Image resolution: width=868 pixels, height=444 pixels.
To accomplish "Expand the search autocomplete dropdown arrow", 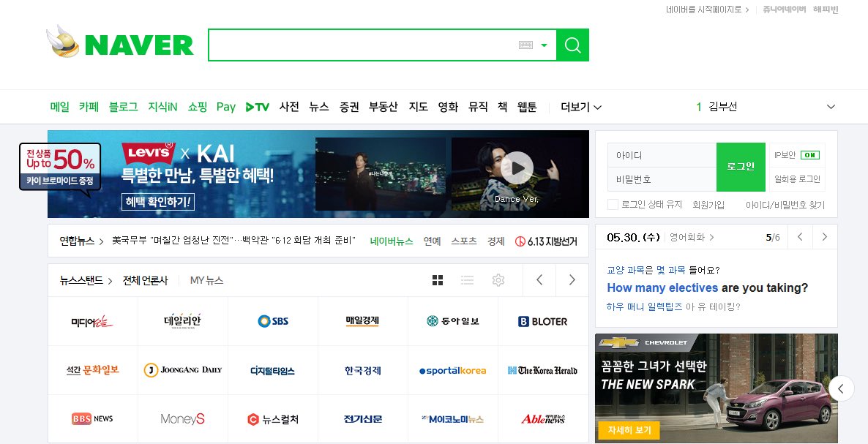I will pyautogui.click(x=545, y=45).
